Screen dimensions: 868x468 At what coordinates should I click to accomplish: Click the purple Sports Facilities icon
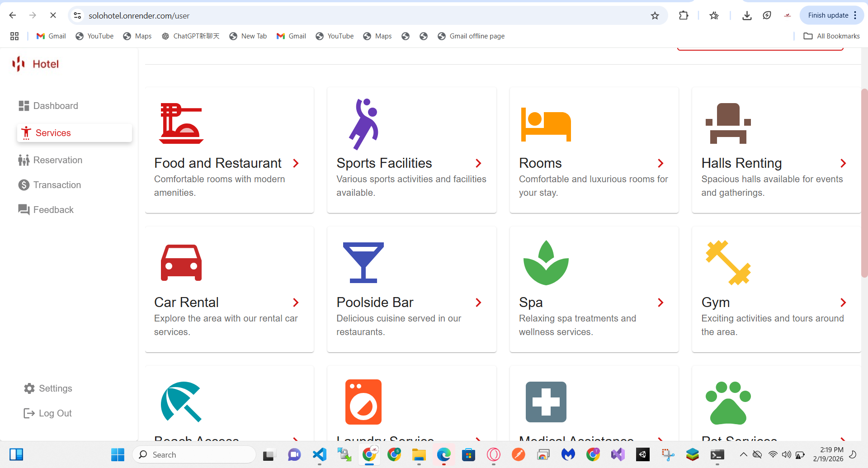click(x=363, y=124)
